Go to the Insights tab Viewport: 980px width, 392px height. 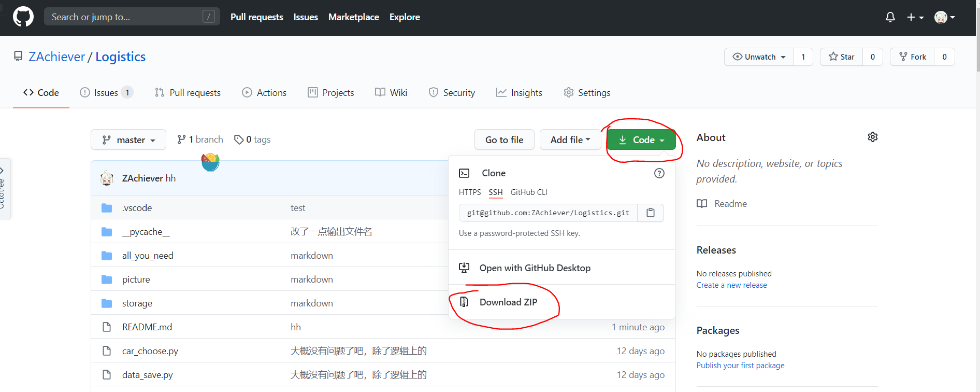[519, 92]
